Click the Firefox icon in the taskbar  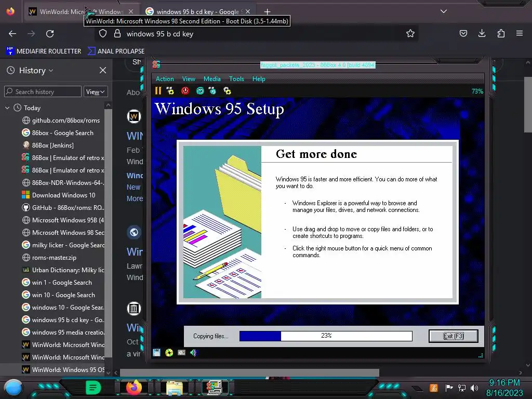[x=134, y=387]
